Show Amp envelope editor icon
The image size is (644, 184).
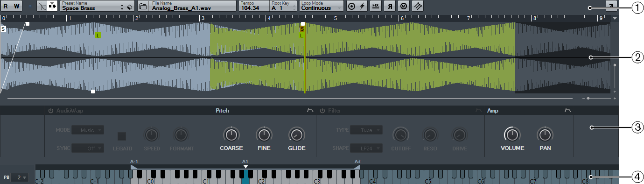pyautogui.click(x=568, y=111)
